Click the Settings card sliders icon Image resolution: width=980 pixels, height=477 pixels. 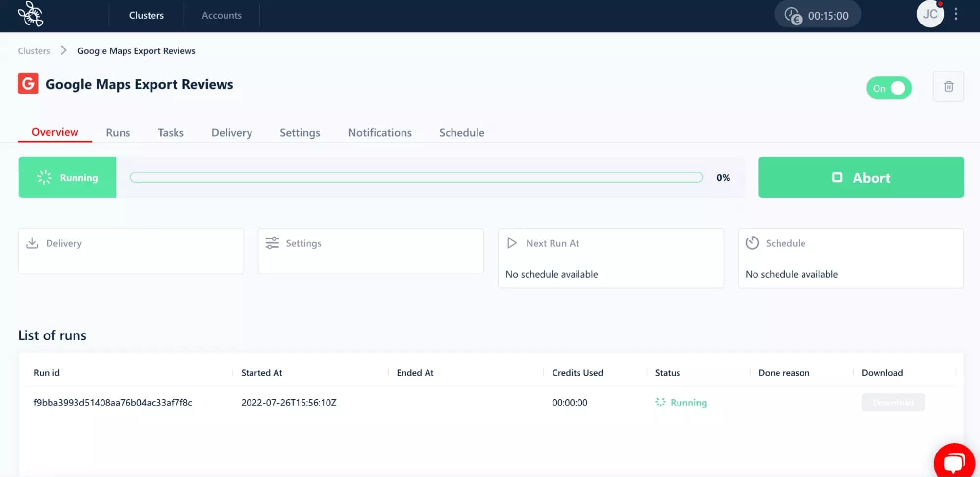272,243
